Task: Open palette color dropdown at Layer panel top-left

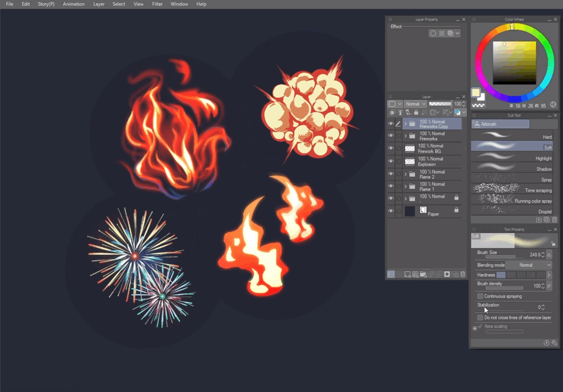Action: pyautogui.click(x=395, y=104)
